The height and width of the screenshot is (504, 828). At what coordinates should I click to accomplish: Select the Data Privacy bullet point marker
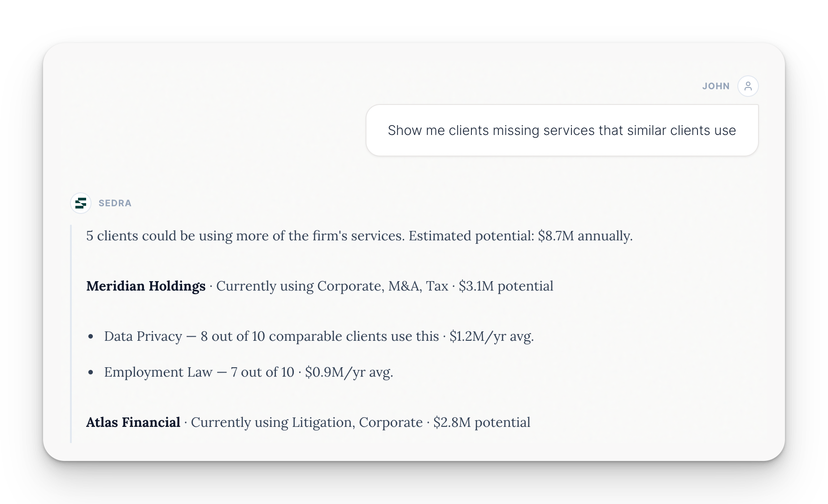click(91, 336)
